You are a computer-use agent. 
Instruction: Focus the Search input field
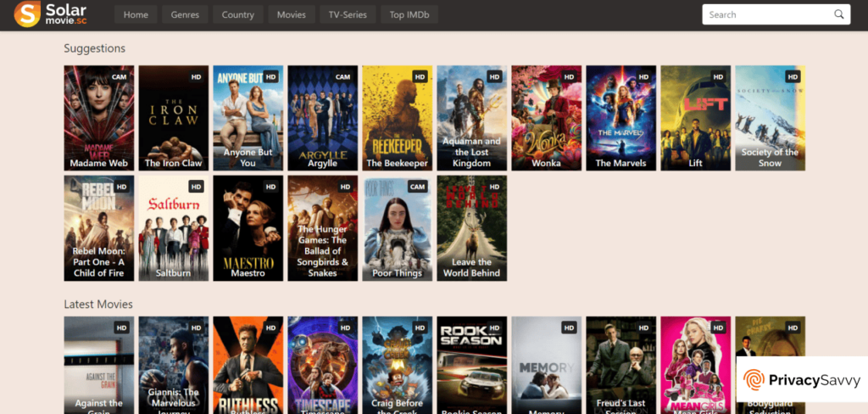pos(776,14)
